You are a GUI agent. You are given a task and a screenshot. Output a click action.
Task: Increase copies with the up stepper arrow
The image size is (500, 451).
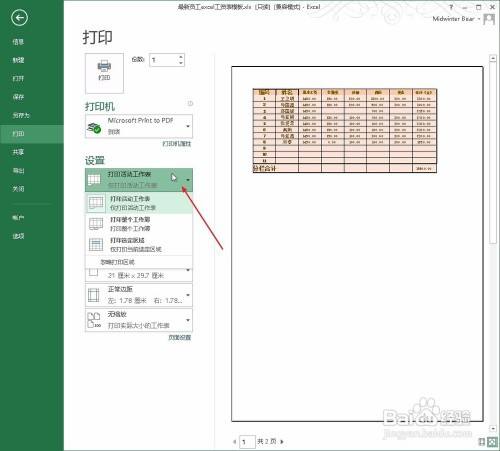(x=181, y=57)
